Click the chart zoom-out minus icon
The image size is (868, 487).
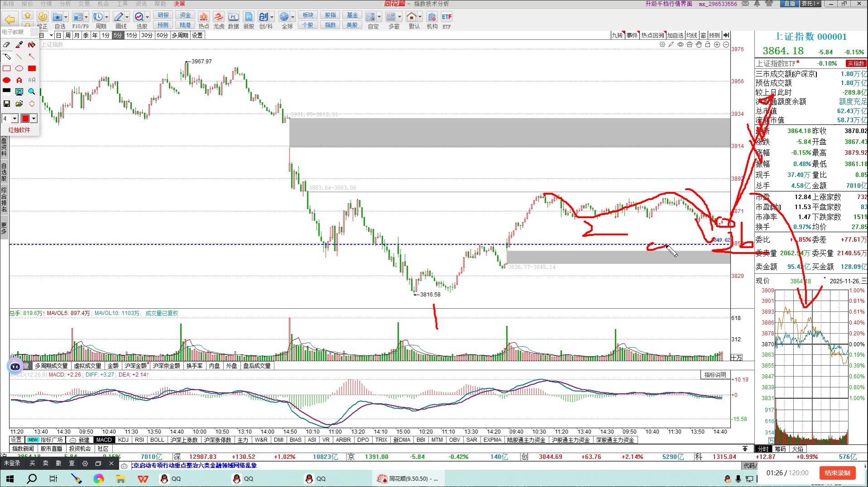click(x=726, y=44)
